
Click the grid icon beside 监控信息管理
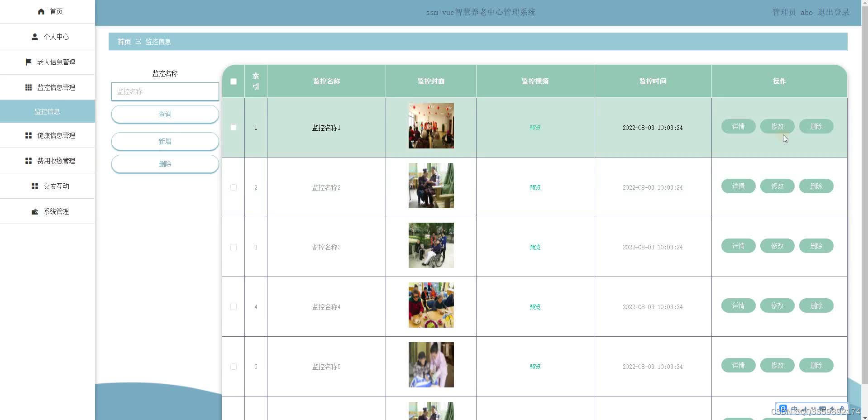(x=29, y=88)
